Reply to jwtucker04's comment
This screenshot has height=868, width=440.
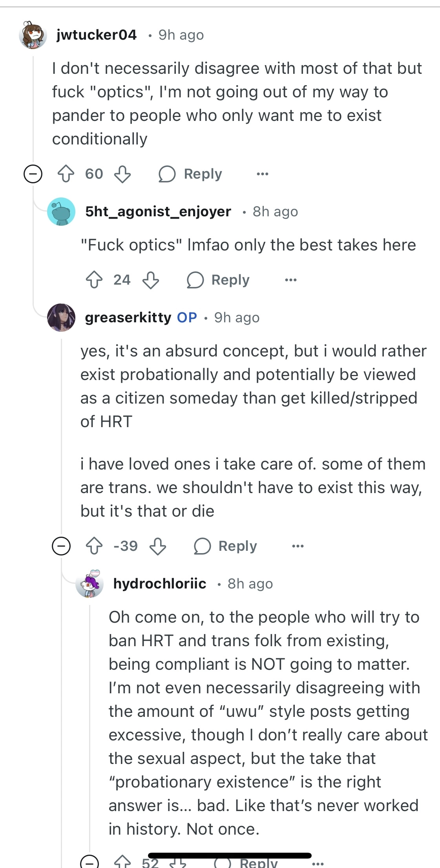click(191, 174)
